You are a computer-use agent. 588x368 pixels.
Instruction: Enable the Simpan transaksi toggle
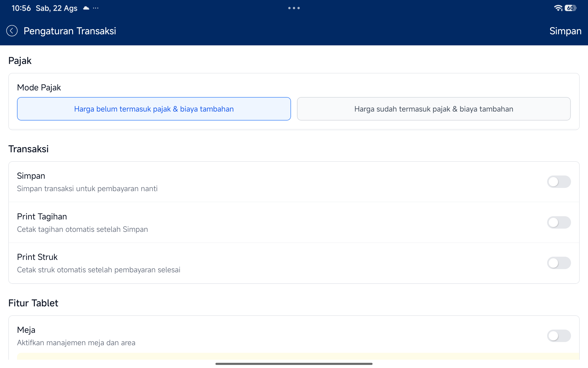[559, 181]
